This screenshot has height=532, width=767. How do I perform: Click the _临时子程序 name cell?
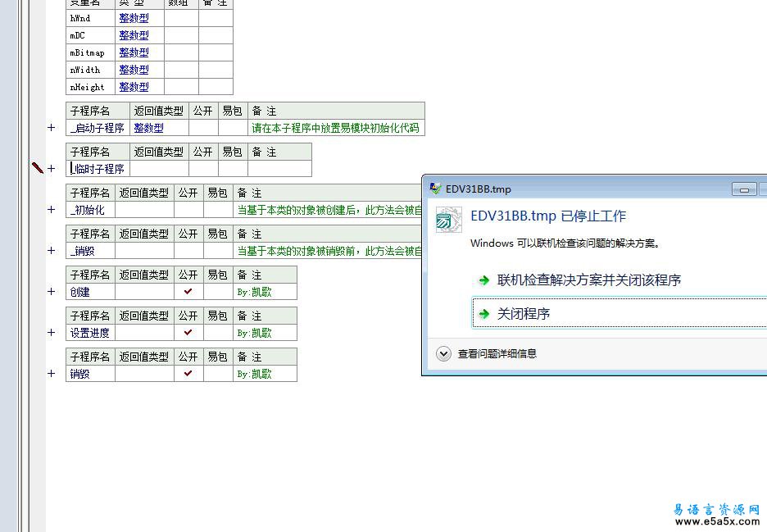tap(98, 169)
